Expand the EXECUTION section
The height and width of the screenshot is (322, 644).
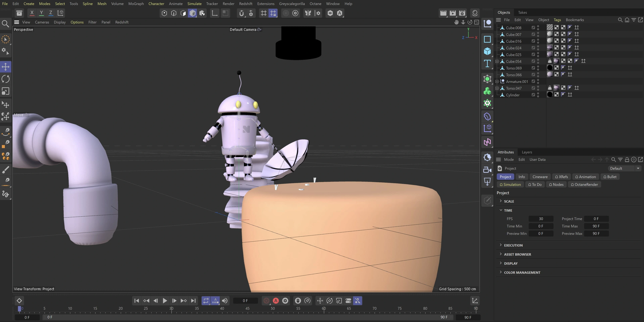point(501,245)
